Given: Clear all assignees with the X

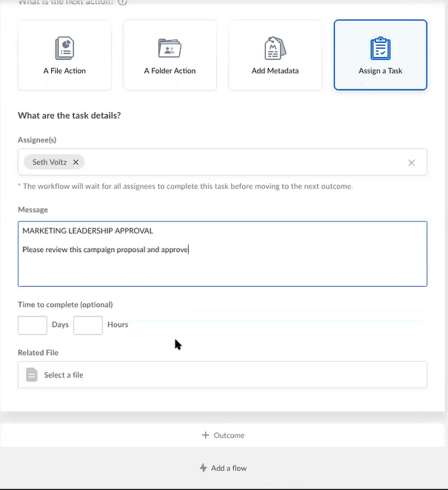Looking at the screenshot, I should click(412, 162).
